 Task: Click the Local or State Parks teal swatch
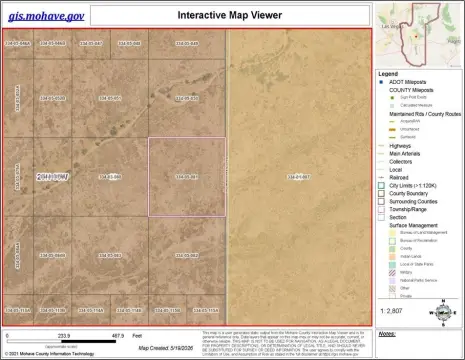(392, 264)
